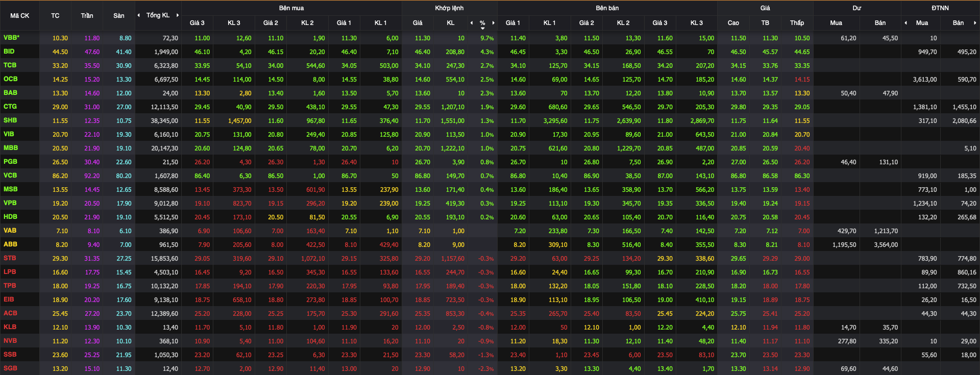Image resolution: width=980 pixels, height=375 pixels.
Task: Open stock symbol LPB
Action: coord(10,272)
